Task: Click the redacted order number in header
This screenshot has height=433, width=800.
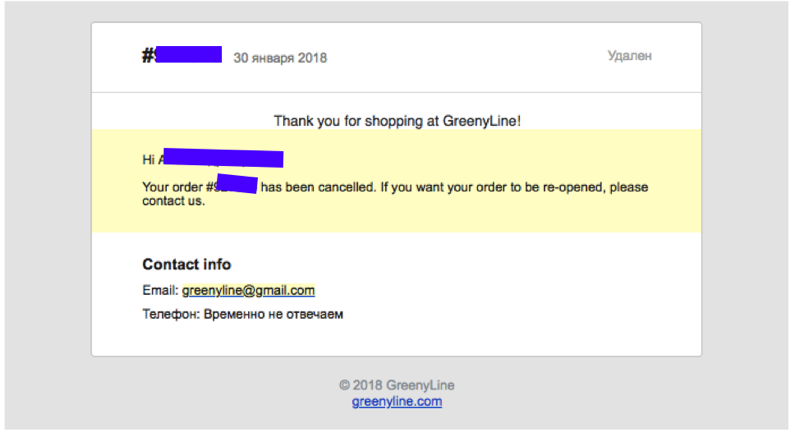Action: click(x=189, y=55)
